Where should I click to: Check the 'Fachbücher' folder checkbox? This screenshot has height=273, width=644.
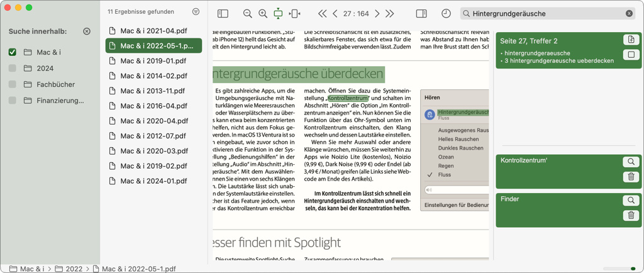(x=13, y=84)
